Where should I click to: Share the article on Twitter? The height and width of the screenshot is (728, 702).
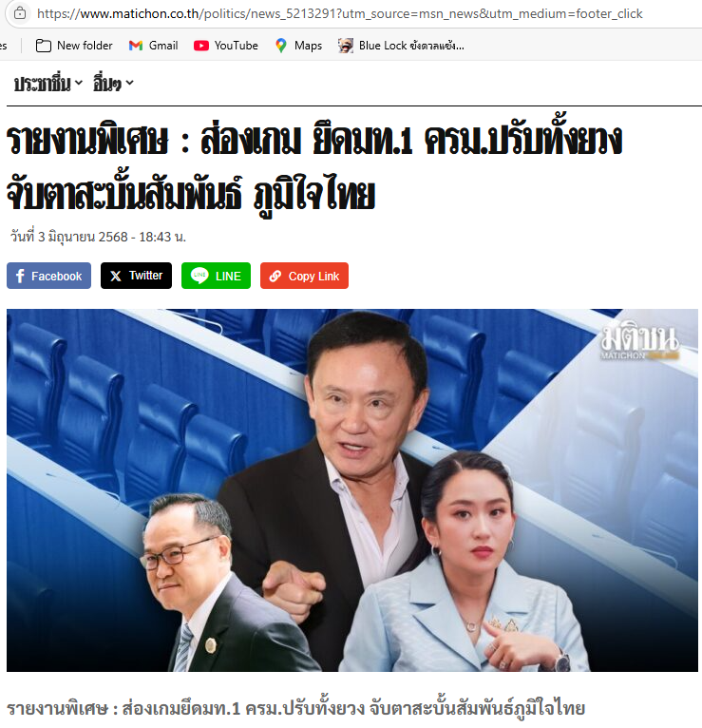coord(136,276)
